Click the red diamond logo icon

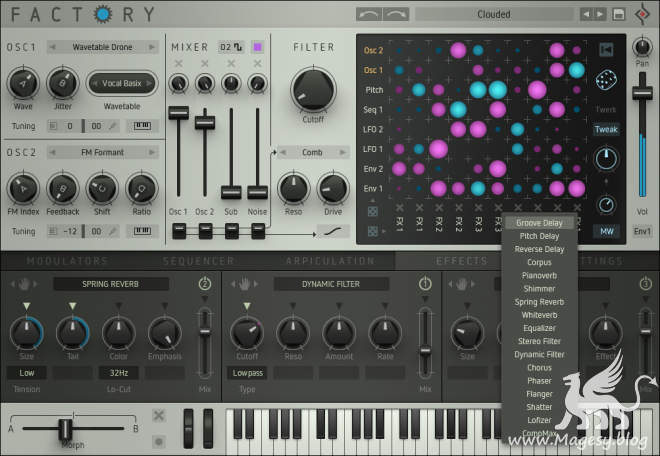click(x=642, y=14)
